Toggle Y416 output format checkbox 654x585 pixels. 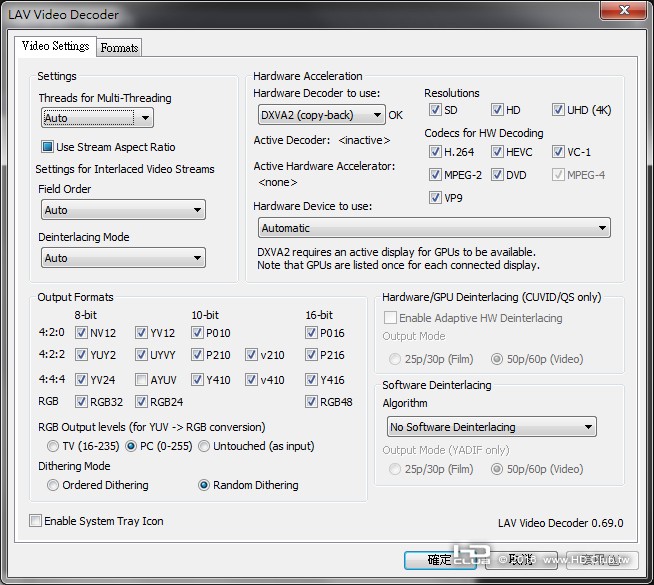point(311,379)
